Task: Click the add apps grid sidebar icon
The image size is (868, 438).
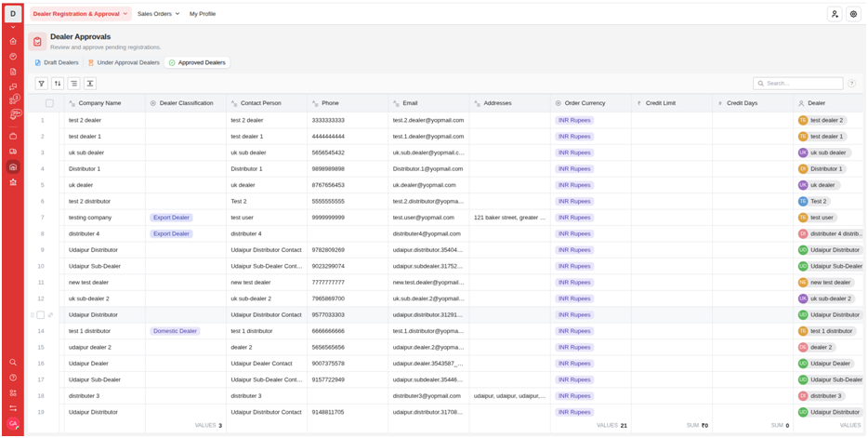Action: click(13, 393)
